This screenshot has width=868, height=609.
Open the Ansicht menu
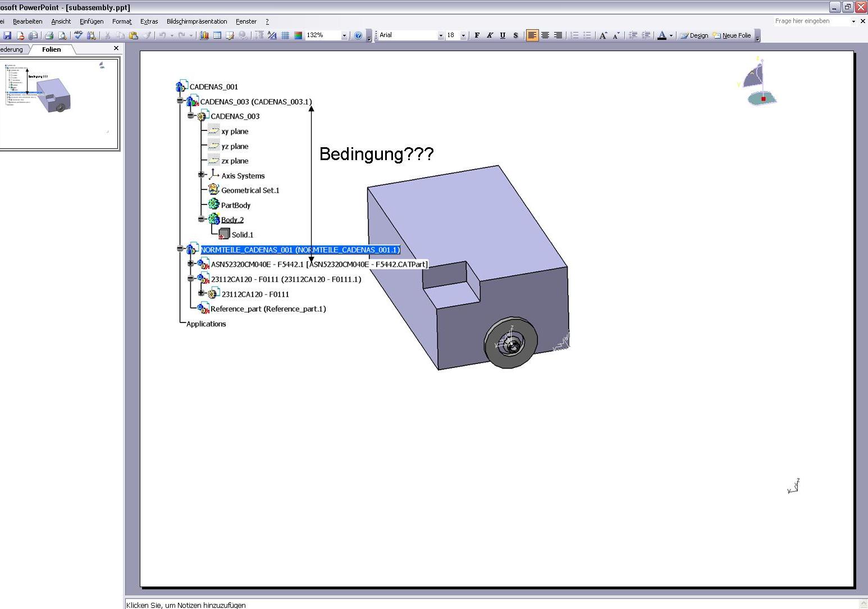(x=61, y=21)
